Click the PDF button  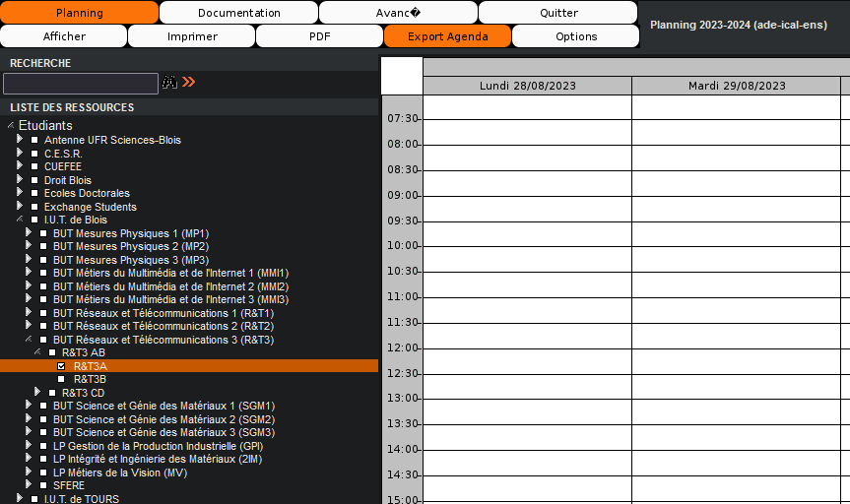point(320,36)
